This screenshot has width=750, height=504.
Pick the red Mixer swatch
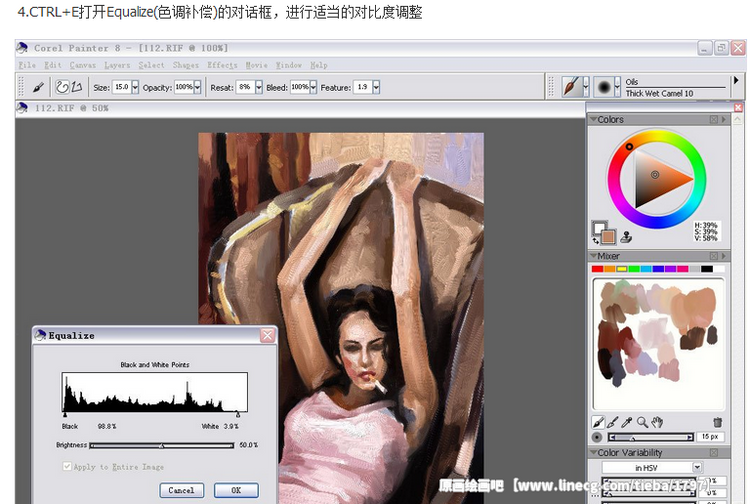coord(597,269)
